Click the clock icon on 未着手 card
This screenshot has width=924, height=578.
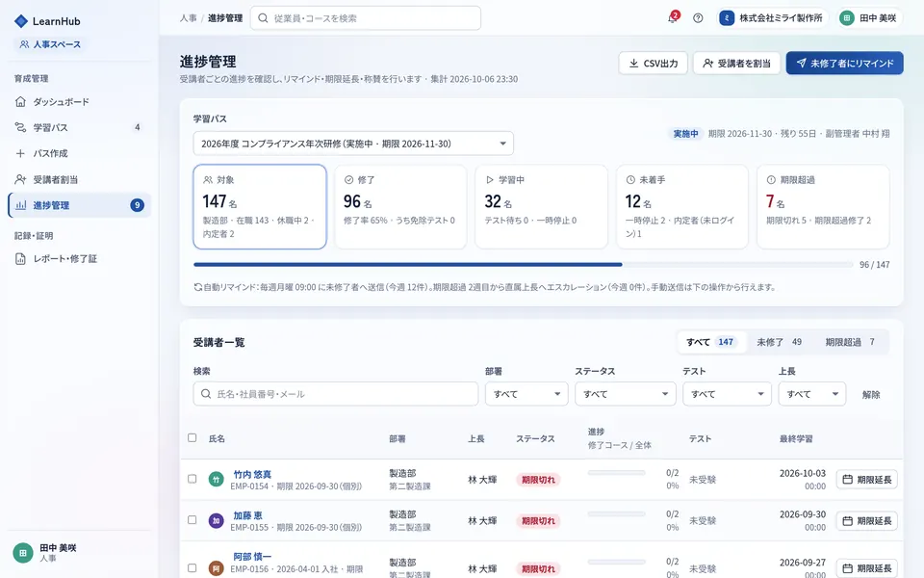point(630,180)
